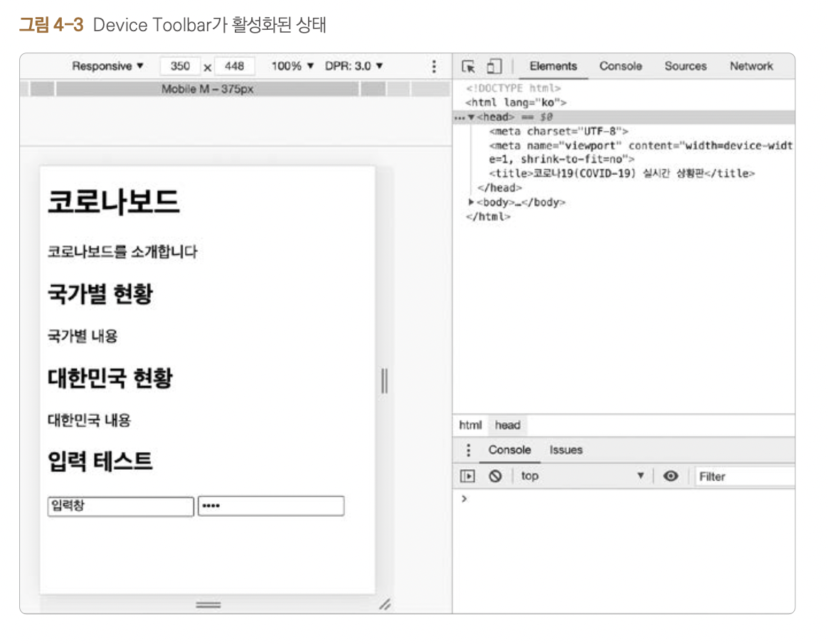
Task: Expand the body element node
Action: pyautogui.click(x=471, y=202)
